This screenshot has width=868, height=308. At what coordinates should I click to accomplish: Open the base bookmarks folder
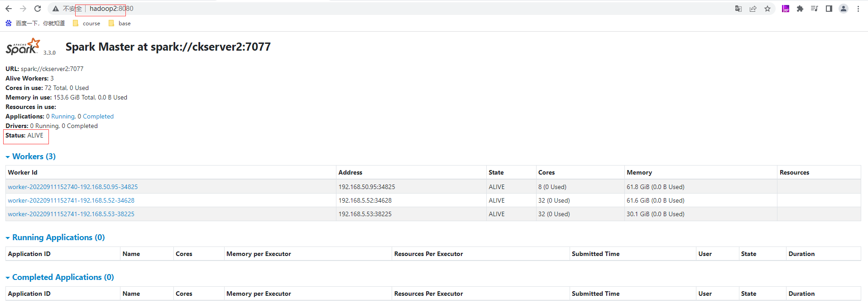[x=120, y=23]
